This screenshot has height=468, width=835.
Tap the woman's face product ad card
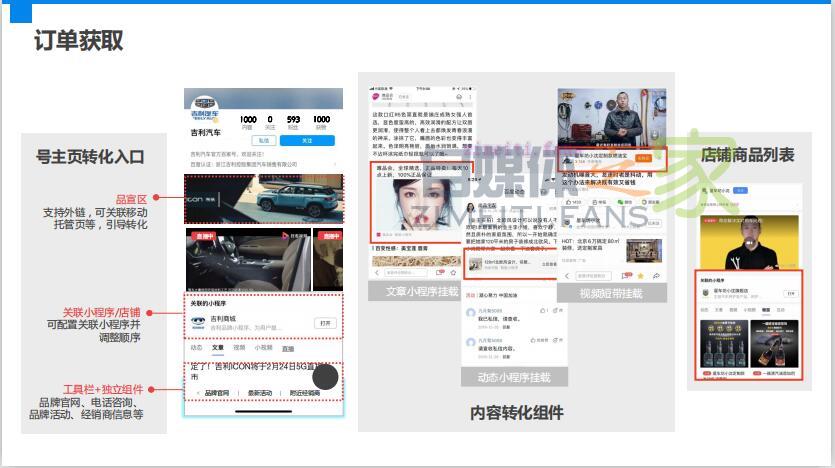419,202
